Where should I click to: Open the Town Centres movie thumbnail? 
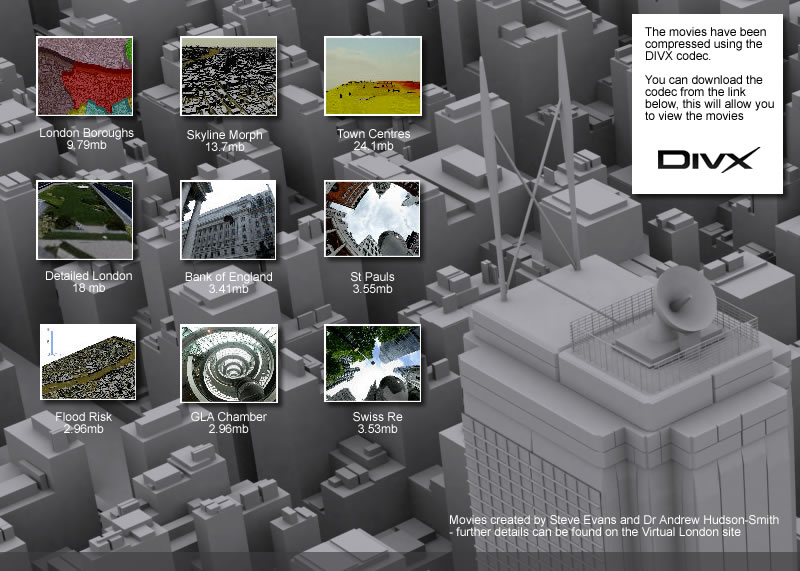pyautogui.click(x=373, y=76)
